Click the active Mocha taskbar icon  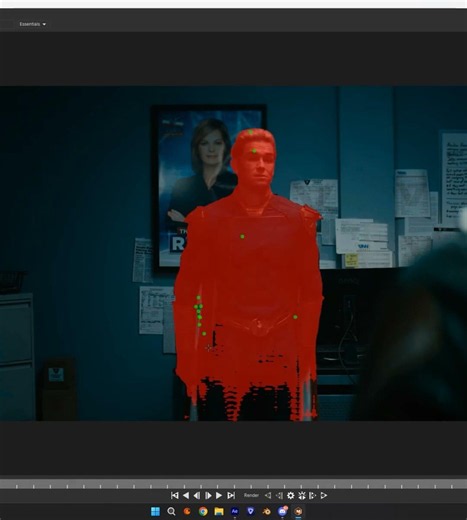coord(298,511)
